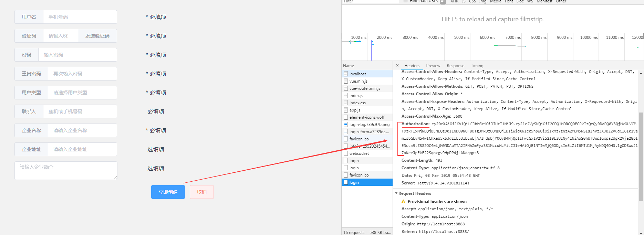Click the file icon beside element-icons.woff
The width and height of the screenshot is (644, 235).
(x=346, y=117)
